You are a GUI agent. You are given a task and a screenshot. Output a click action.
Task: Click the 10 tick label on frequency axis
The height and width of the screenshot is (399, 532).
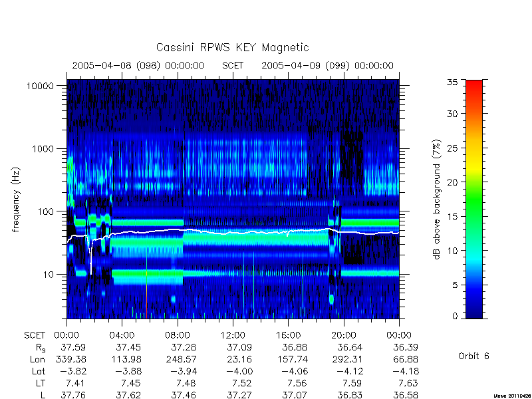(49, 275)
